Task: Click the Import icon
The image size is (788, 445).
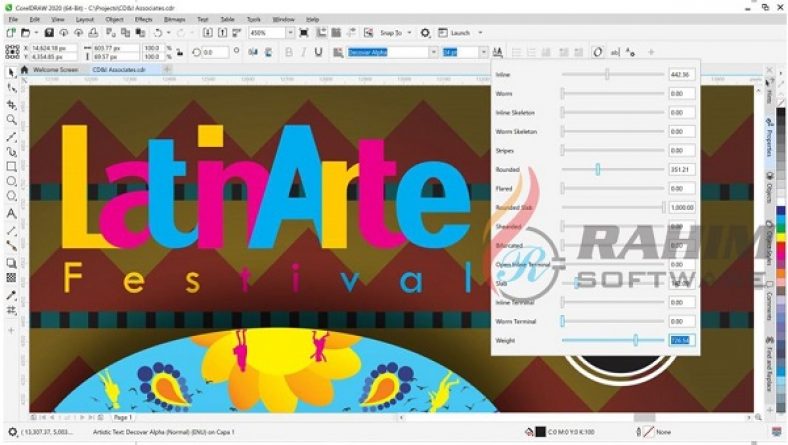Action: click(x=208, y=33)
